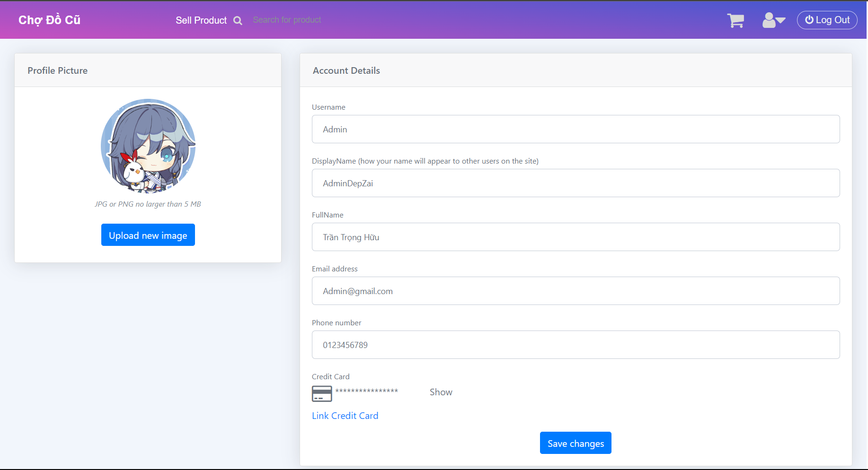Screen dimensions: 868x470
Task: Click the Phone number field
Action: point(576,345)
